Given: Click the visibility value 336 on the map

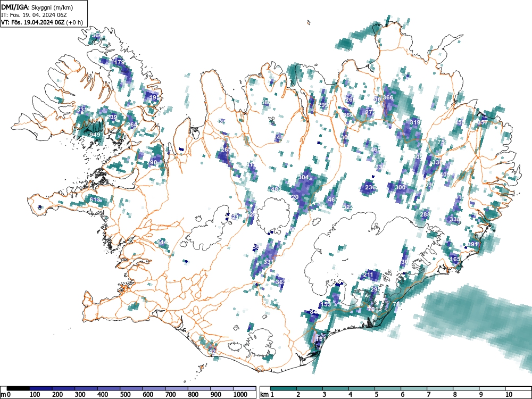Looking at the screenshot, I should click(x=437, y=162).
